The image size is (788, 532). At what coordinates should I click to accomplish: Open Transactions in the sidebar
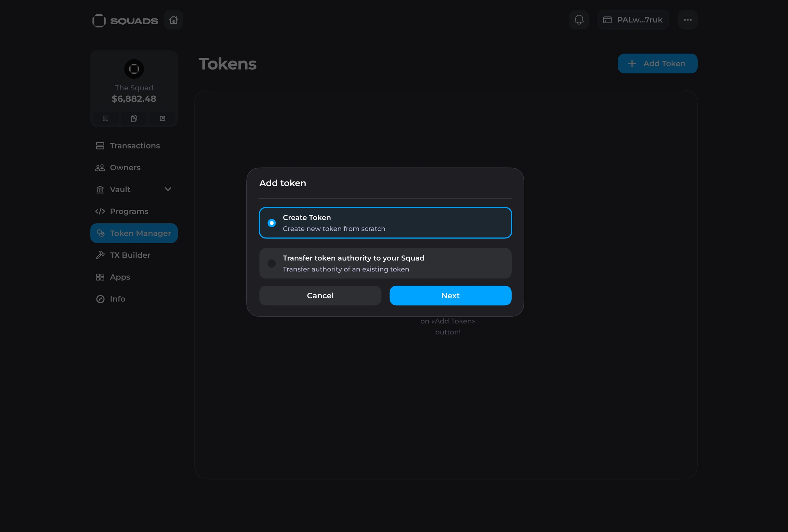coord(134,146)
